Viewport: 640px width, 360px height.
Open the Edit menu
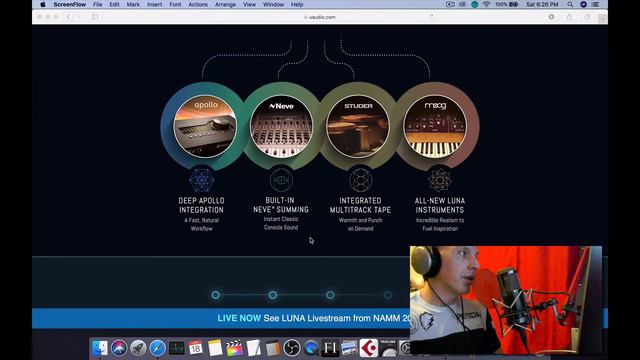[114, 4]
